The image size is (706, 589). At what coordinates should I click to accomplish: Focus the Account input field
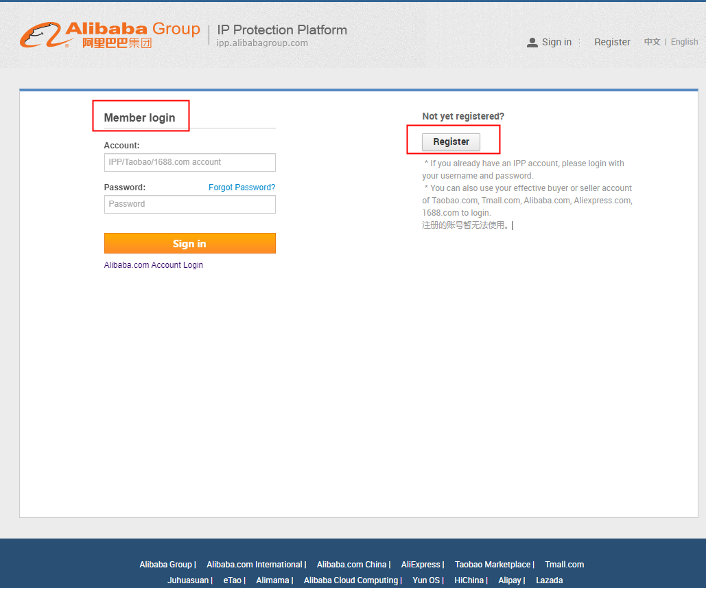190,162
